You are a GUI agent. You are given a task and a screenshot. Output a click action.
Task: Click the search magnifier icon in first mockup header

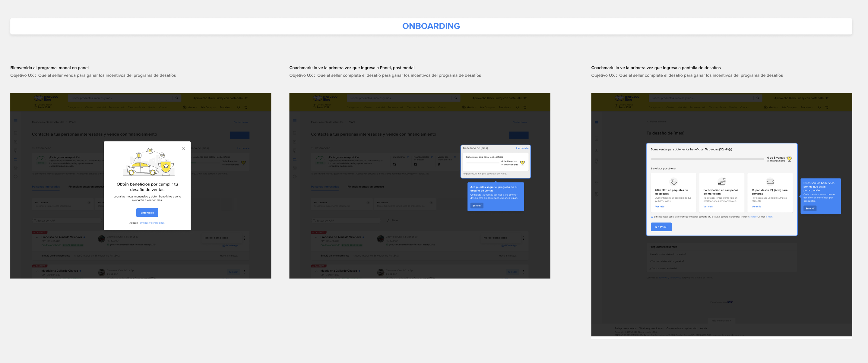point(176,98)
